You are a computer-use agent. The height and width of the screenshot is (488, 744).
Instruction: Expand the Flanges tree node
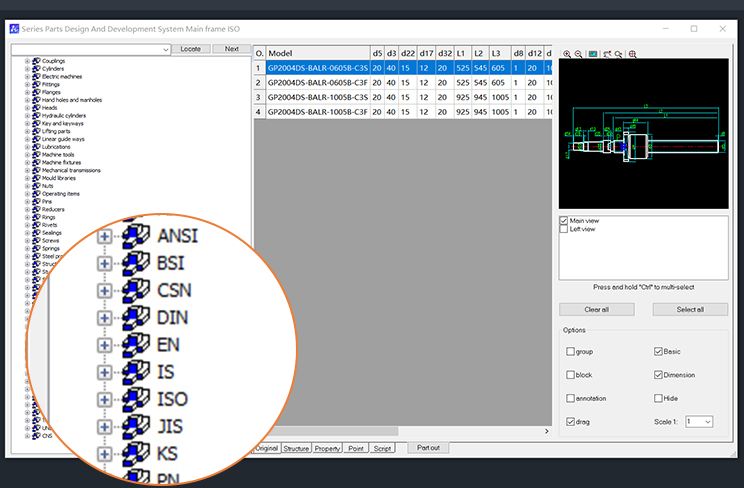(27, 92)
